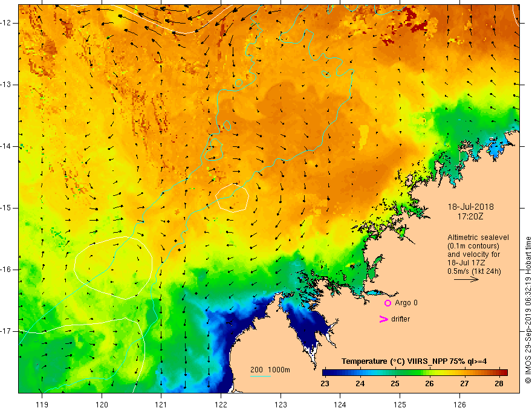The width and height of the screenshot is (532, 411).
Task: Click longitude axis label 123
Action: tap(281, 404)
